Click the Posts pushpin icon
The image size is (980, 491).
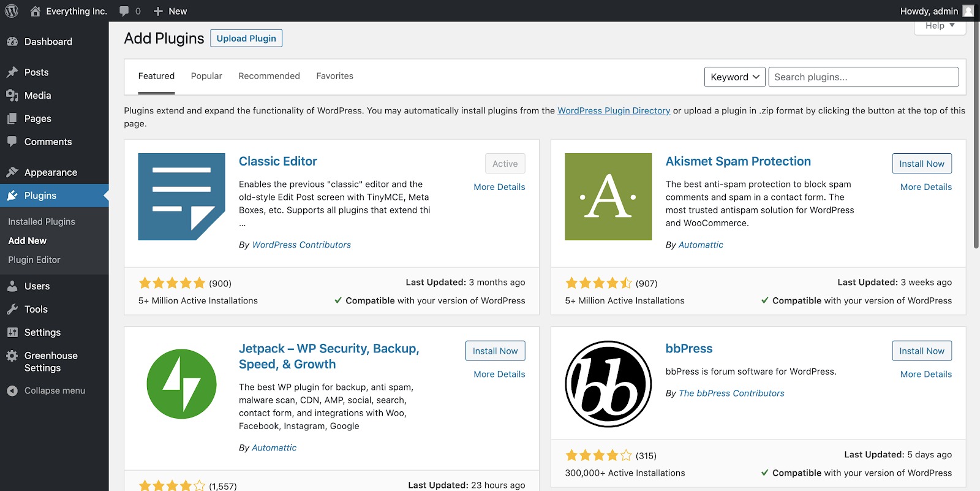coord(12,72)
